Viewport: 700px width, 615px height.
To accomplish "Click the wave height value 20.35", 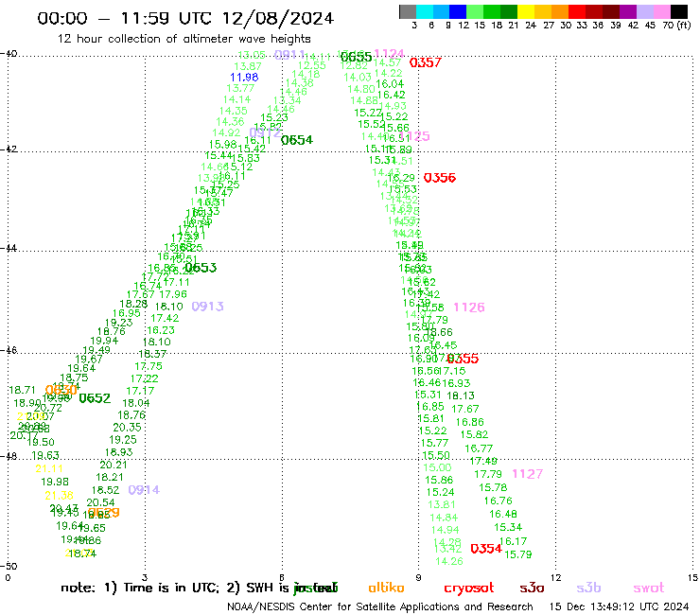I will coord(128,427).
